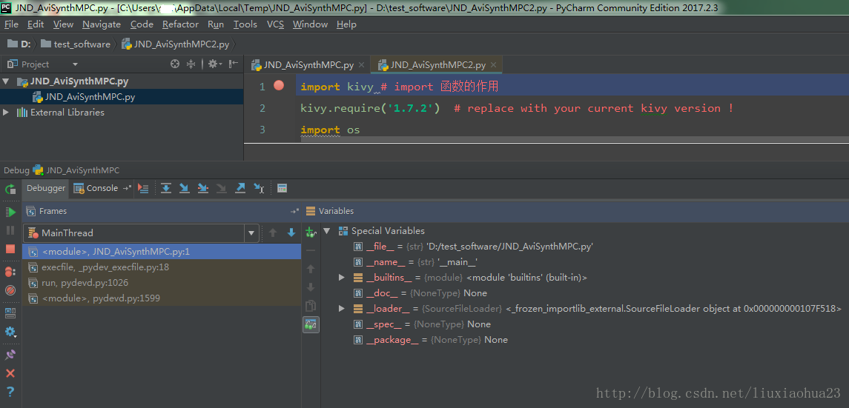Toggle the breakpoint on line 1
This screenshot has height=408, width=849.
pos(279,85)
